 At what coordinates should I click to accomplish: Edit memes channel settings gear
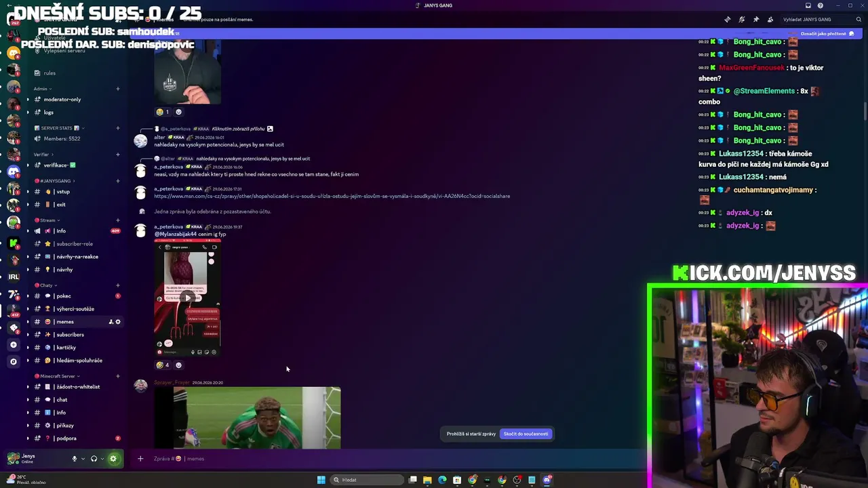point(118,322)
